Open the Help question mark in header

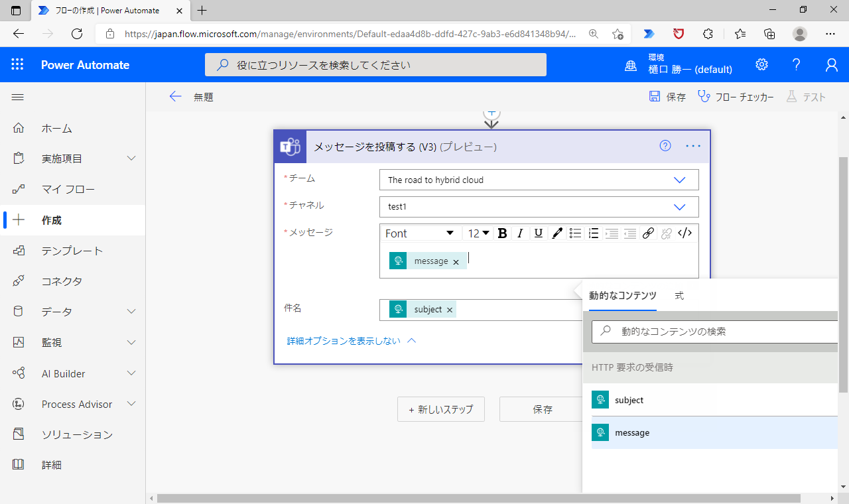[x=797, y=64]
